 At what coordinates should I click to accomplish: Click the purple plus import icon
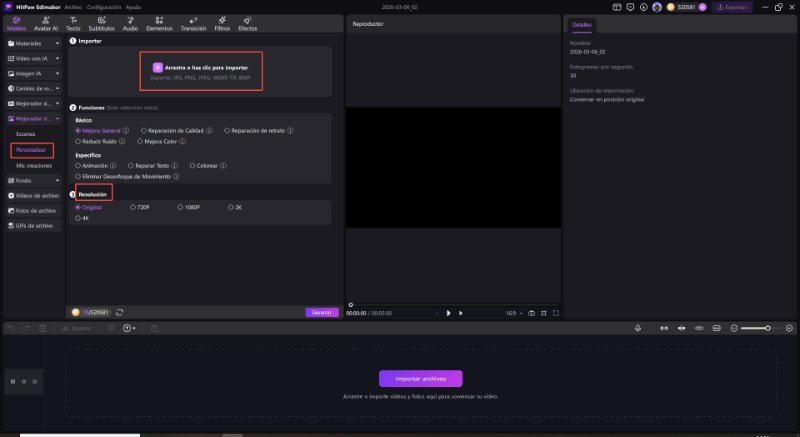158,67
